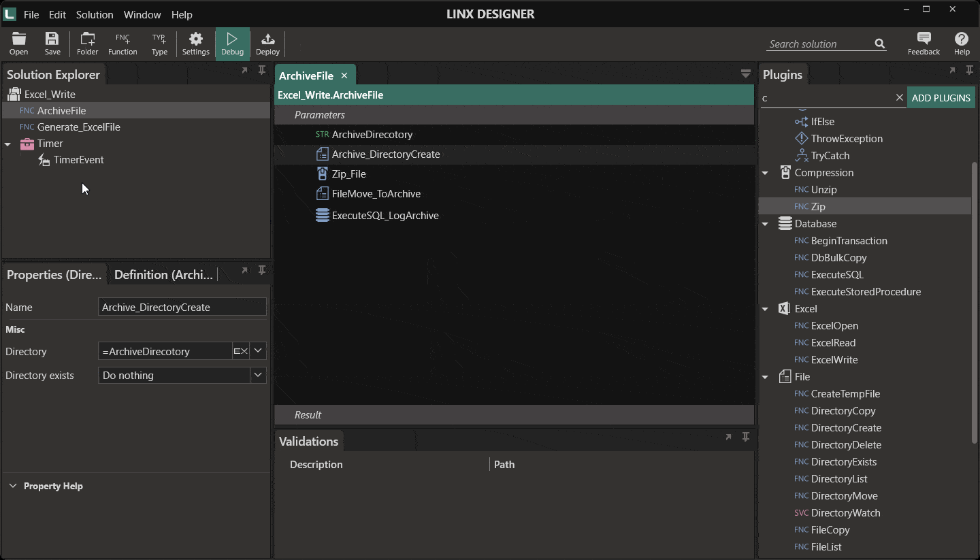Select the TimerEvent item in Solution Explorer

71,160
